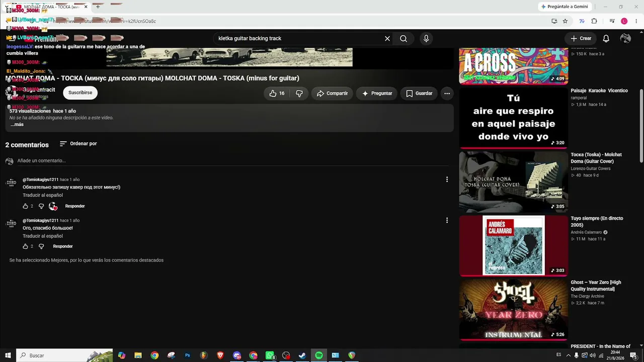Bookmark this page with the star icon

[565, 21]
